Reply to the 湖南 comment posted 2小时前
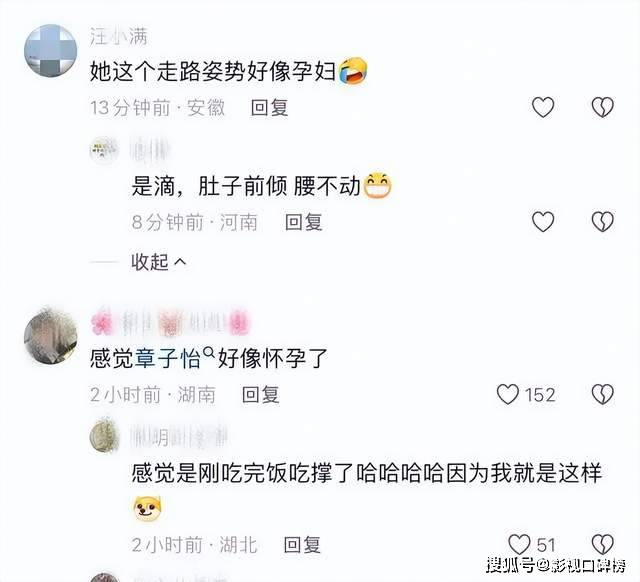Image resolution: width=640 pixels, height=582 pixels. (260, 395)
